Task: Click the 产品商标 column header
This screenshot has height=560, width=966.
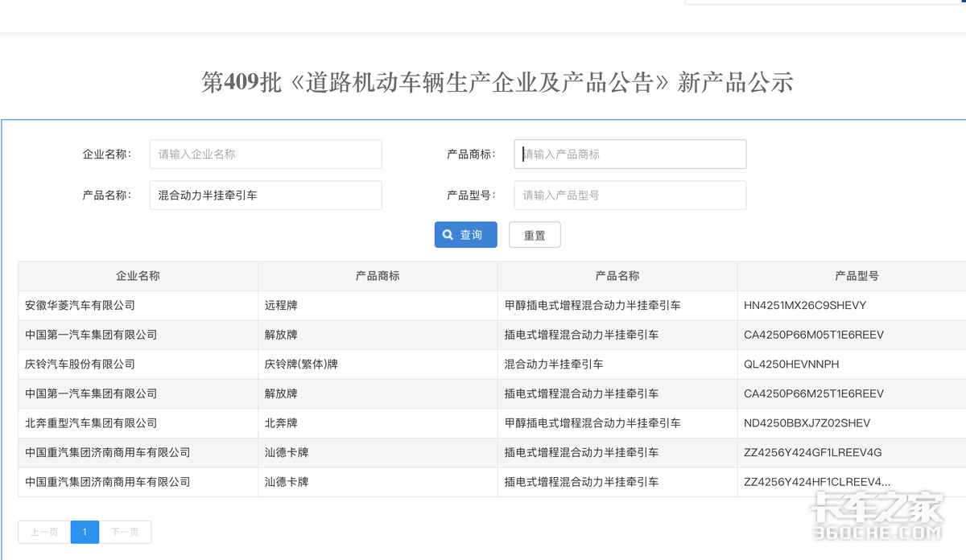Action: coord(378,276)
